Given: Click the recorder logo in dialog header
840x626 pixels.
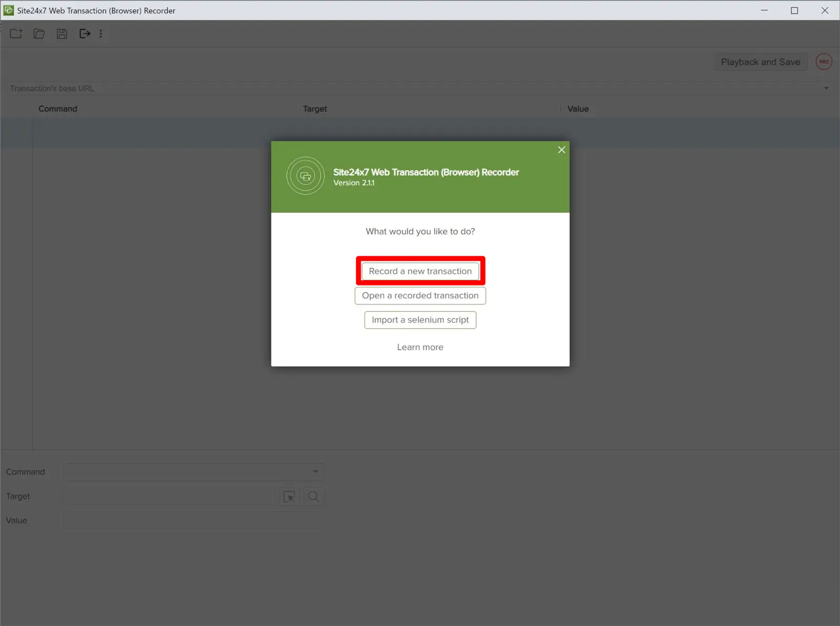Looking at the screenshot, I should click(x=306, y=176).
